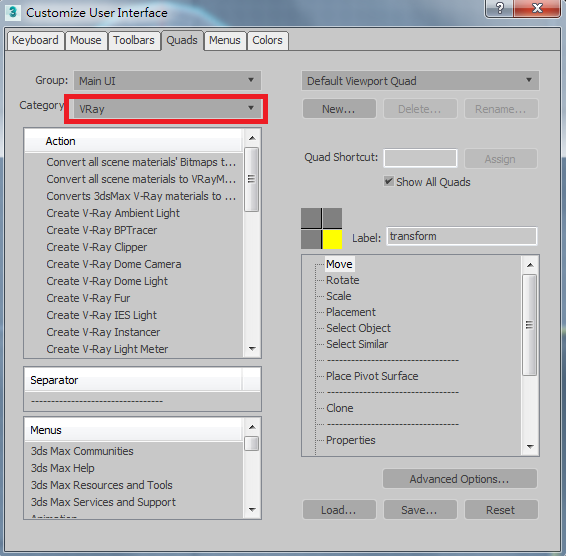Click the Advanced Options... button
The image size is (566, 556).
460,479
